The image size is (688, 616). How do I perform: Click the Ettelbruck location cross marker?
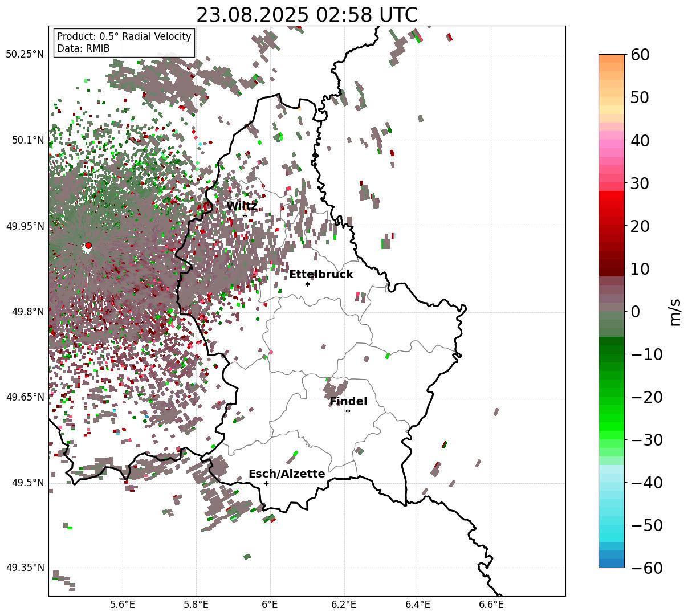click(x=307, y=284)
